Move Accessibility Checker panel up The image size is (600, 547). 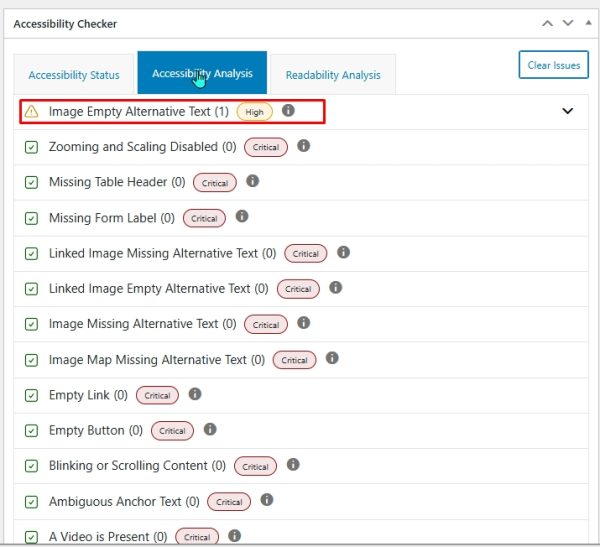click(x=548, y=23)
